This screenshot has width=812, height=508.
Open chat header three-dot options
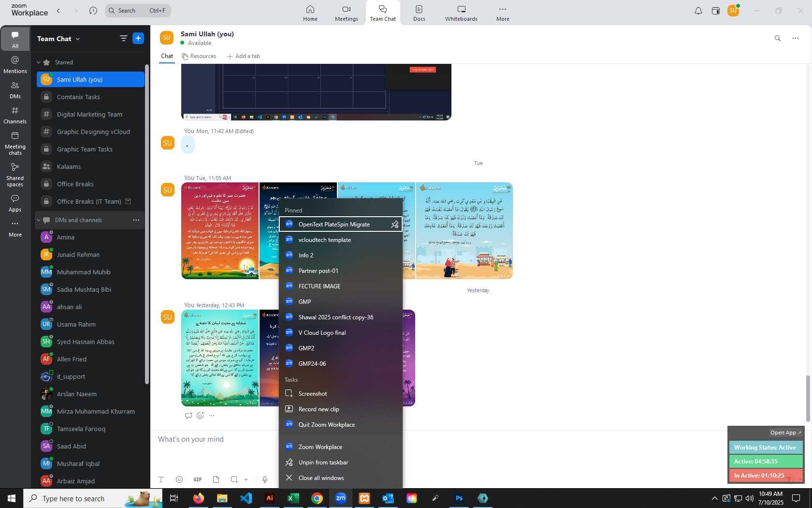pyautogui.click(x=796, y=38)
